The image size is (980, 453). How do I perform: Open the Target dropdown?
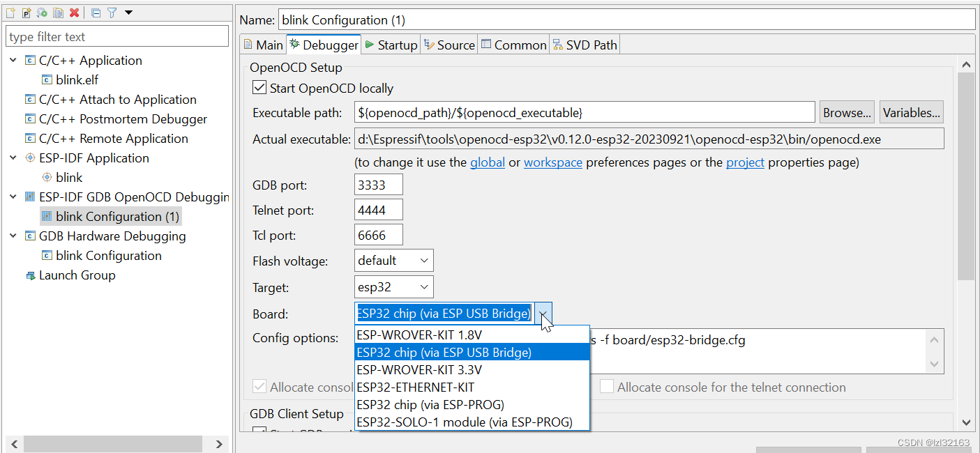(425, 286)
